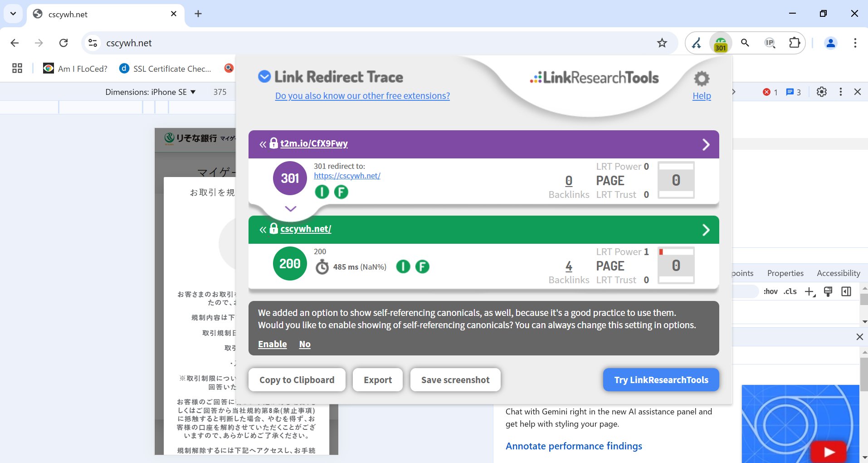The height and width of the screenshot is (463, 868).
Task: Open a new browser tab
Action: (x=198, y=14)
